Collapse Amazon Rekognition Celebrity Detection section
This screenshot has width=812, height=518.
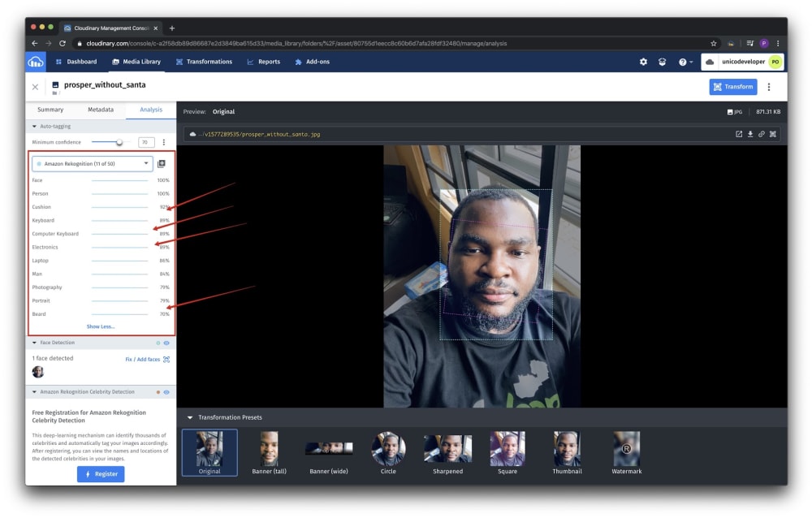[x=34, y=392]
